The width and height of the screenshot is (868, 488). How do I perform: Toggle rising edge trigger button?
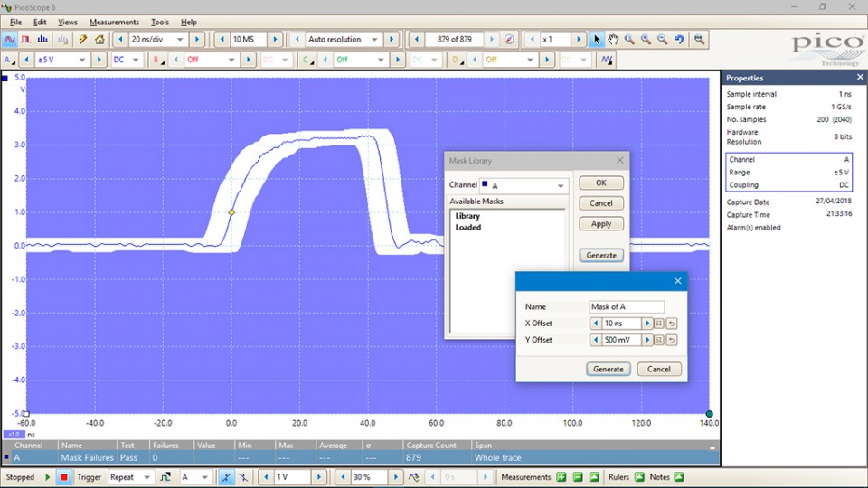pyautogui.click(x=227, y=477)
